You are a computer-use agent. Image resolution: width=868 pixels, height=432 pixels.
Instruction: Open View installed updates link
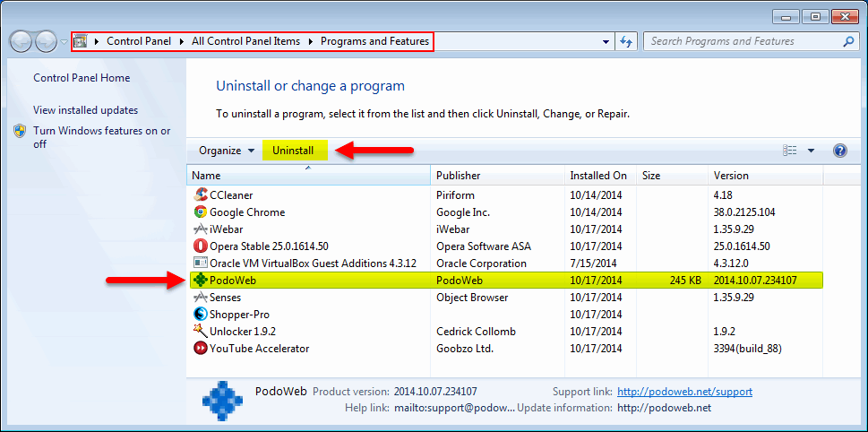coord(86,110)
